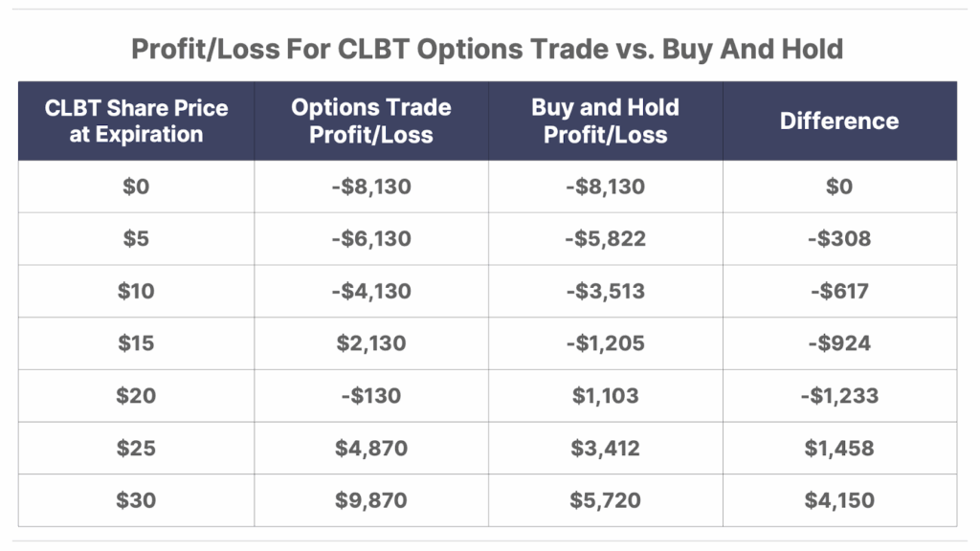Screen dimensions: 980x551
Task: Click the $10 share price cell
Action: [136, 291]
